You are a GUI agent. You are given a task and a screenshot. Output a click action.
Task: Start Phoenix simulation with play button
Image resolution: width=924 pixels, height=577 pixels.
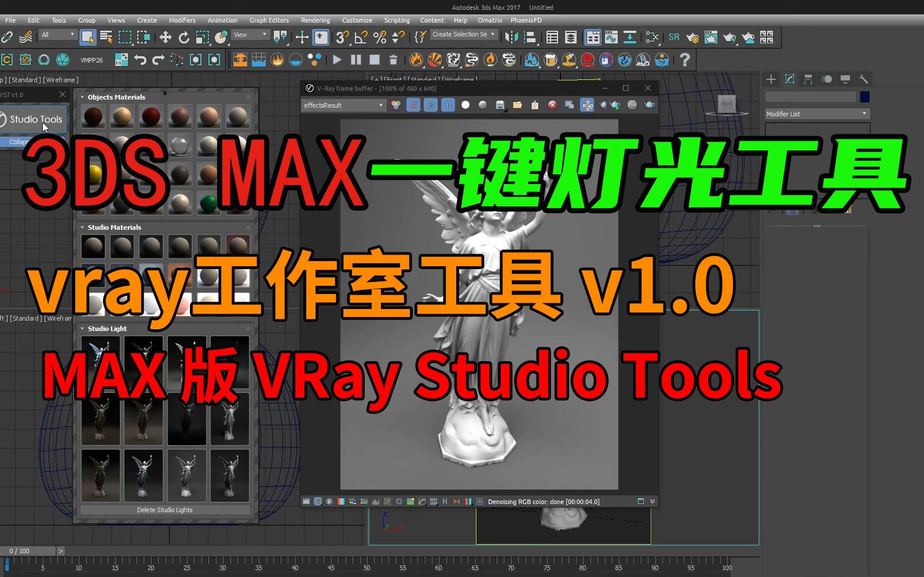pos(337,60)
